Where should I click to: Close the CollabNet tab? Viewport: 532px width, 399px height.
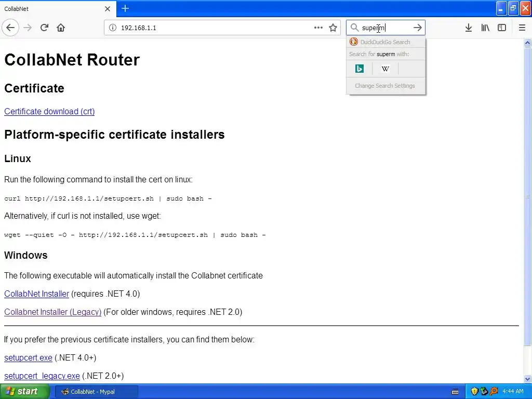(107, 9)
